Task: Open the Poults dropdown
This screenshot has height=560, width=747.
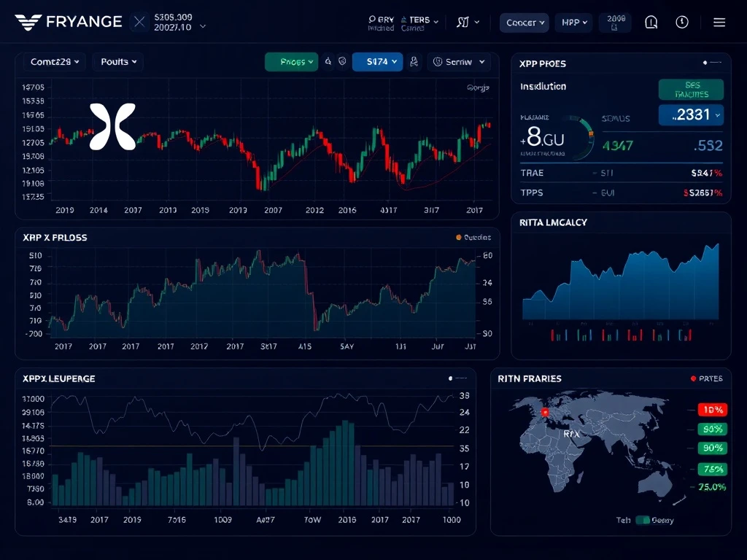Action: point(118,62)
